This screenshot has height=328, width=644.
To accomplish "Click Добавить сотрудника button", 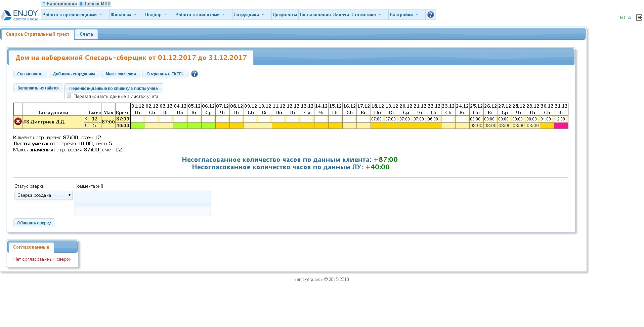I will click(x=74, y=74).
